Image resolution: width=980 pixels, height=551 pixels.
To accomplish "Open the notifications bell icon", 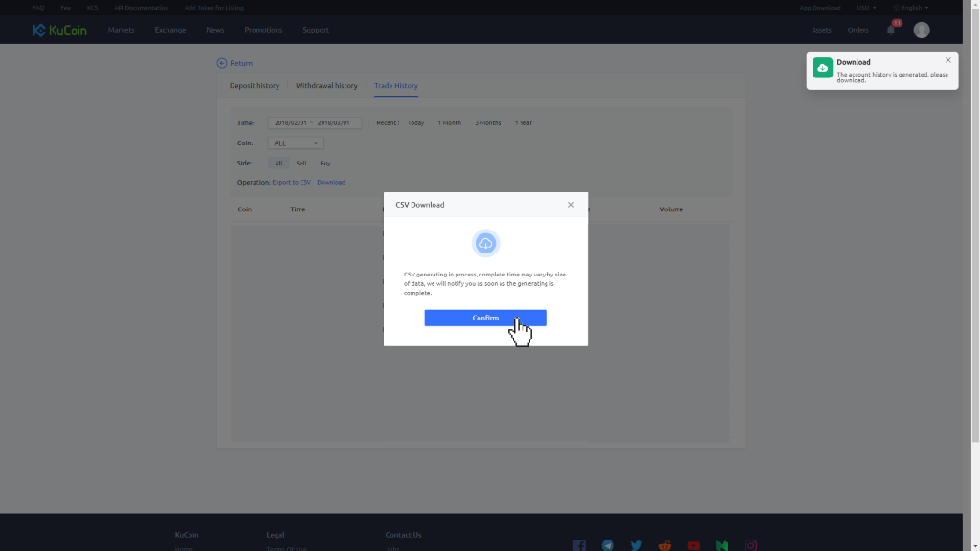I will 891,30.
